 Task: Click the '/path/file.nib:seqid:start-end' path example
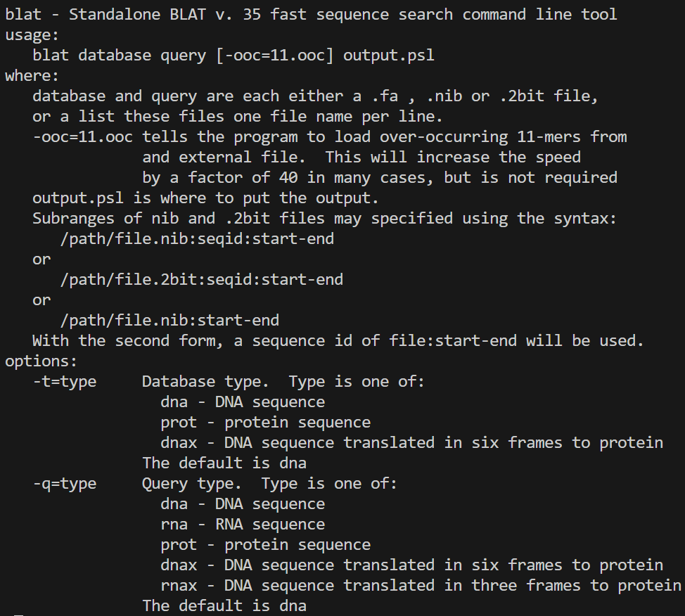(x=197, y=239)
